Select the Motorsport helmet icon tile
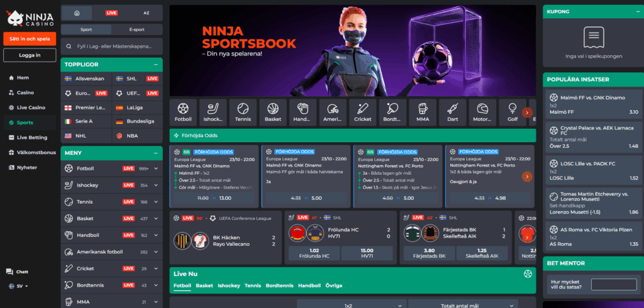Image resolution: width=644 pixels, height=308 pixels. 482,112
